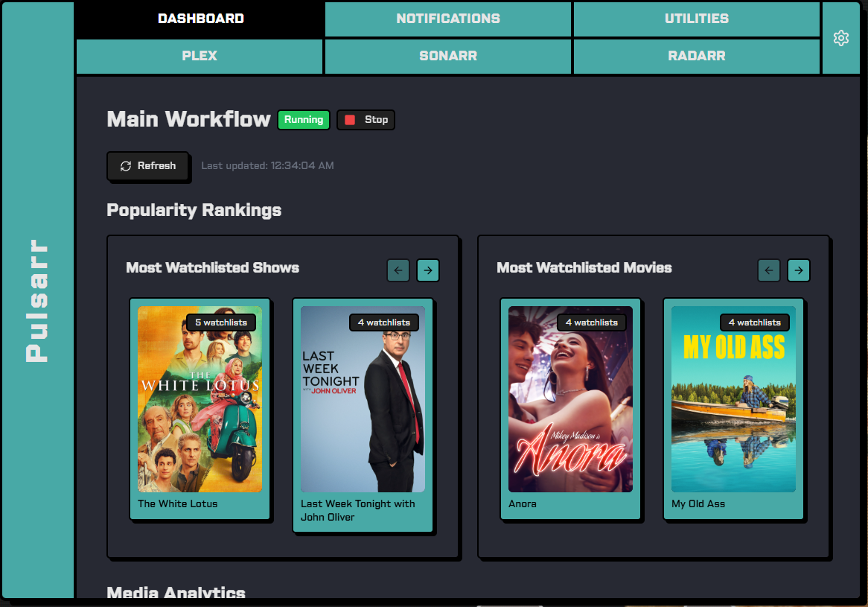Switch to the Dashboard tab
Image resolution: width=868 pixels, height=607 pixels.
(200, 19)
